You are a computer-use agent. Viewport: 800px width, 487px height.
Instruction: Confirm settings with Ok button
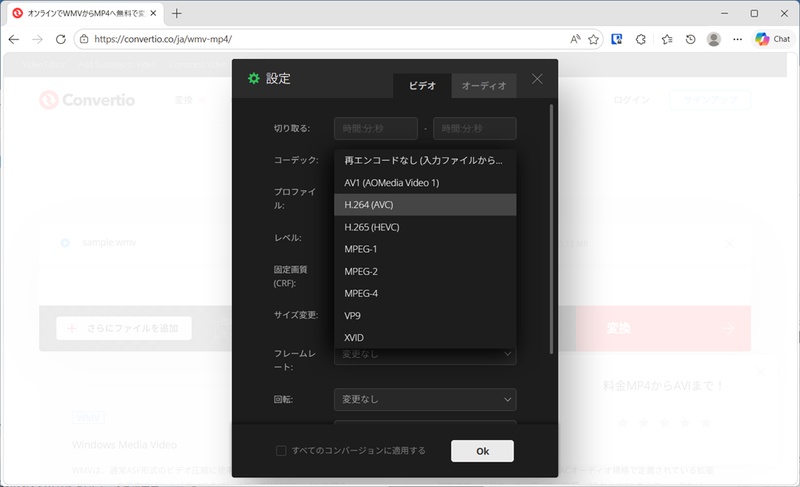click(x=482, y=451)
